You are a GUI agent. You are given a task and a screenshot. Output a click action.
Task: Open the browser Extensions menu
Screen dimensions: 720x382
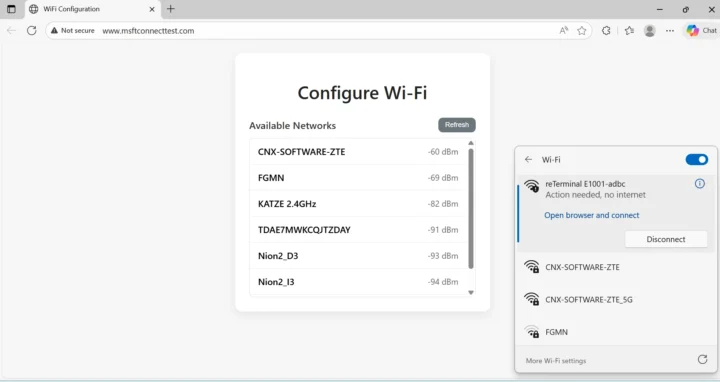pos(606,31)
